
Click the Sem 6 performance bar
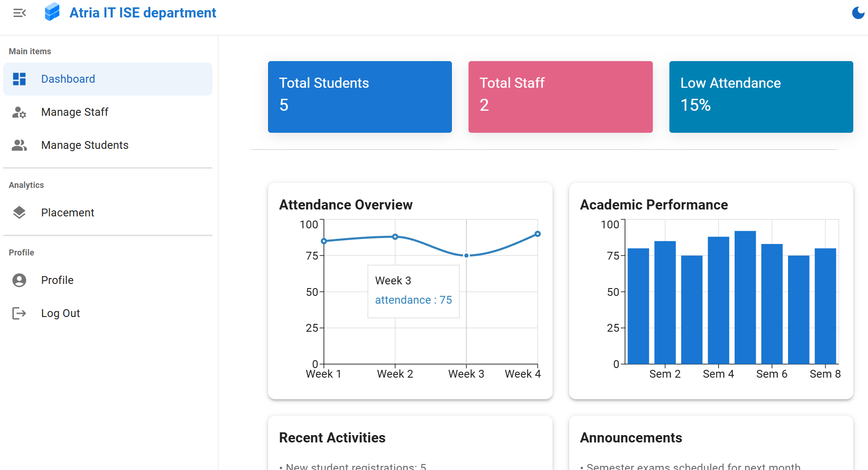(x=772, y=304)
